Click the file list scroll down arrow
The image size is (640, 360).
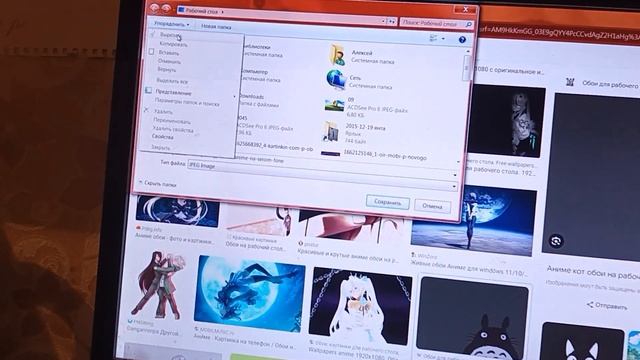point(458,162)
